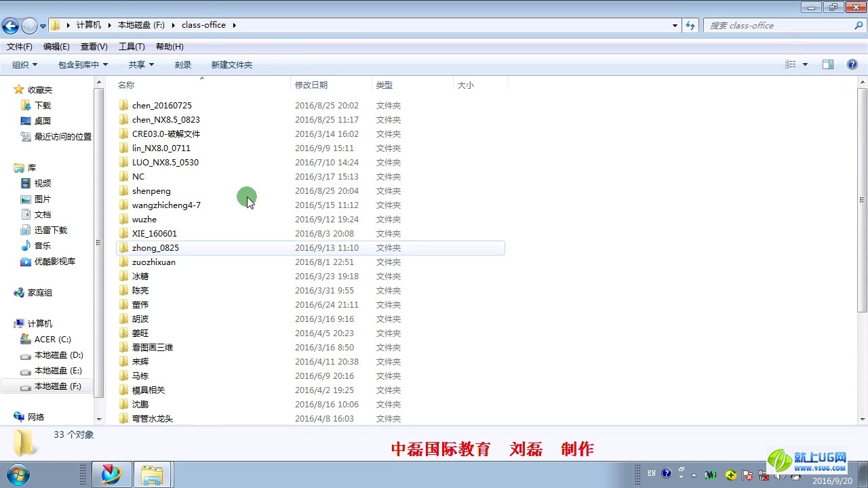Select the 库 library node
868x488 pixels.
click(x=32, y=168)
